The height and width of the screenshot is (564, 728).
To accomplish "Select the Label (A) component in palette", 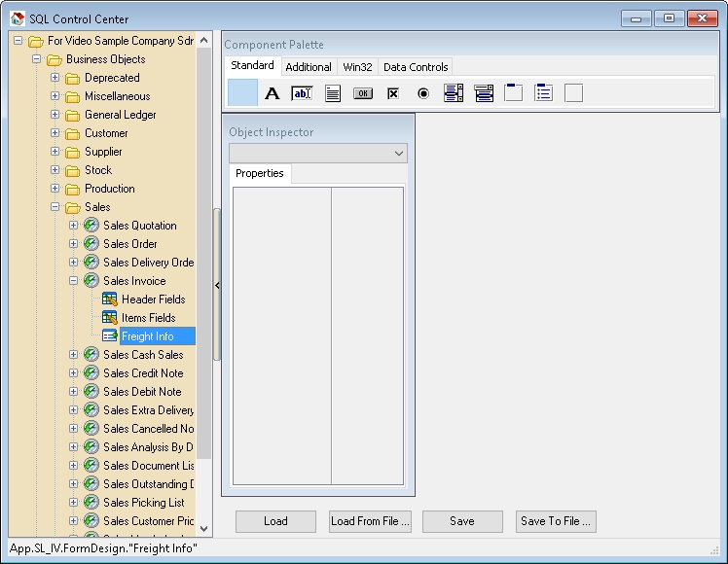I will click(273, 93).
